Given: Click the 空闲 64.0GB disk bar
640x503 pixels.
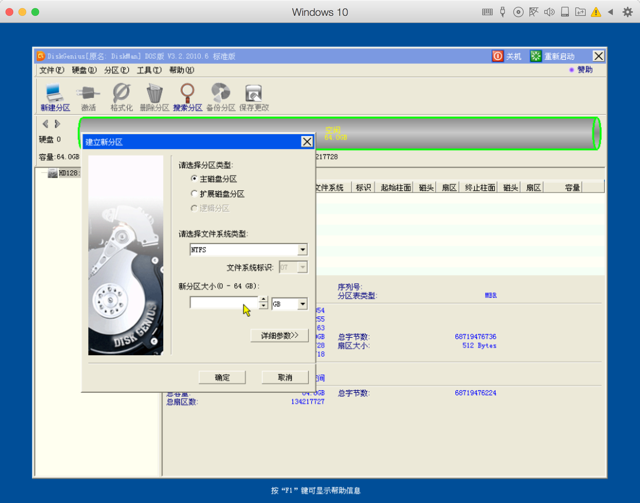Looking at the screenshot, I should pyautogui.click(x=340, y=133).
